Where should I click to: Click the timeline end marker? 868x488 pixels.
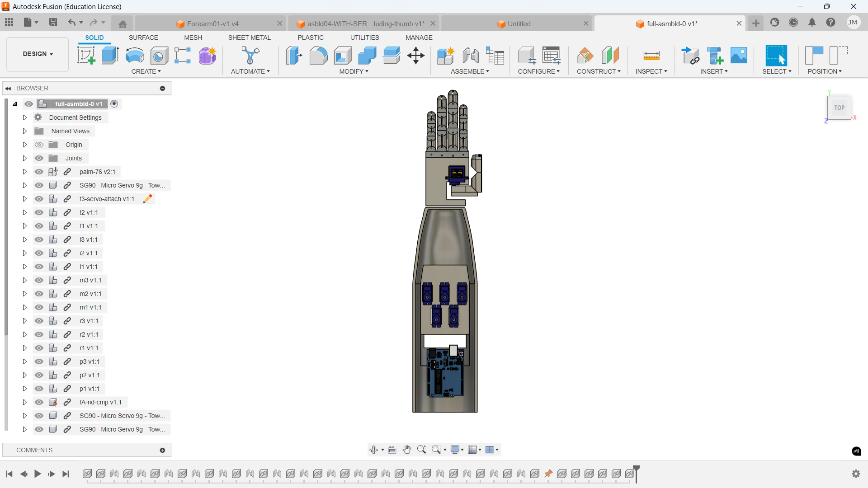pyautogui.click(x=636, y=474)
